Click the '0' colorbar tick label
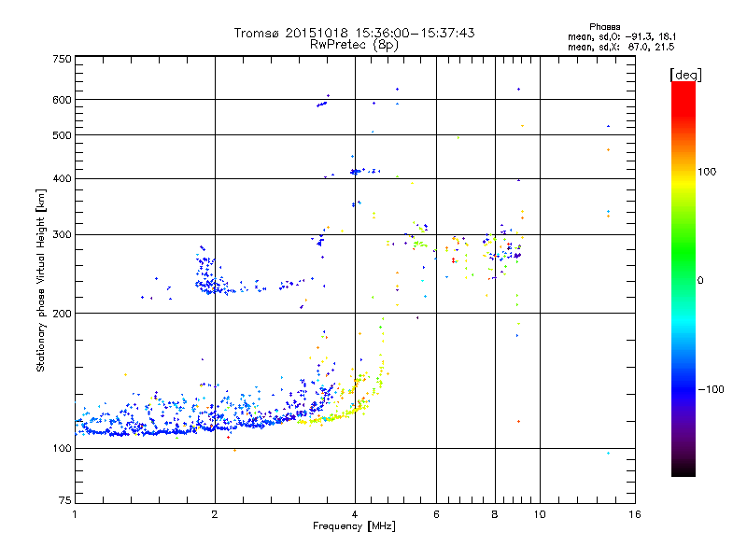The width and height of the screenshot is (747, 560). point(700,281)
